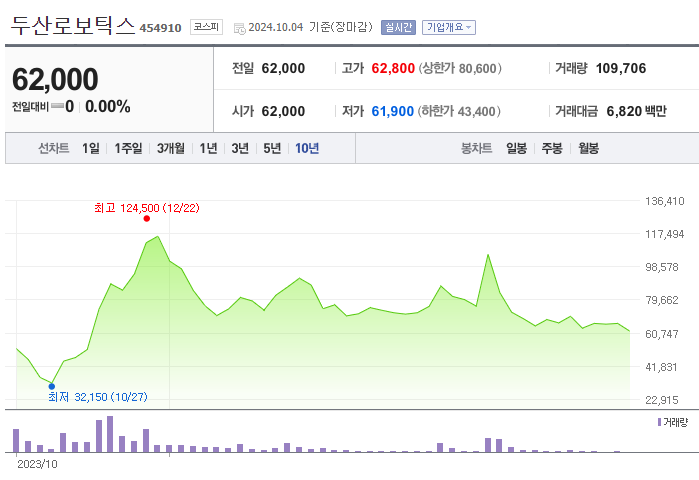This screenshot has height=480, width=699.
Task: Click the red 최고 peak marker dot
Action: [x=147, y=218]
